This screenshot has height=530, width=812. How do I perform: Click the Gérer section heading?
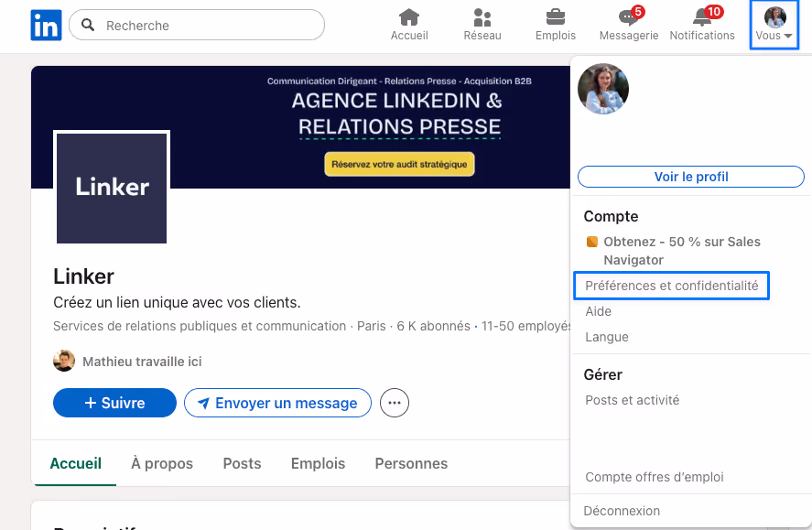(x=602, y=374)
